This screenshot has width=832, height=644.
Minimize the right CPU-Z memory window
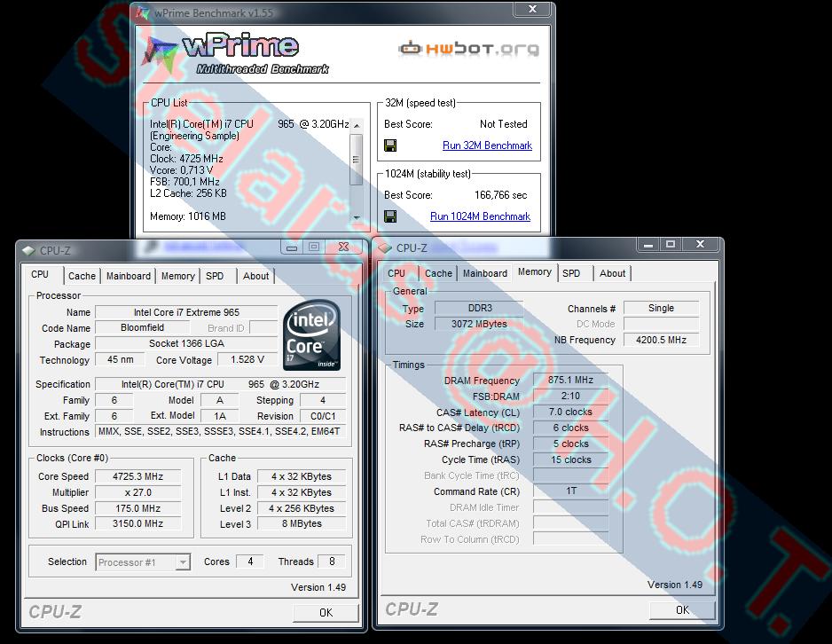tap(648, 244)
